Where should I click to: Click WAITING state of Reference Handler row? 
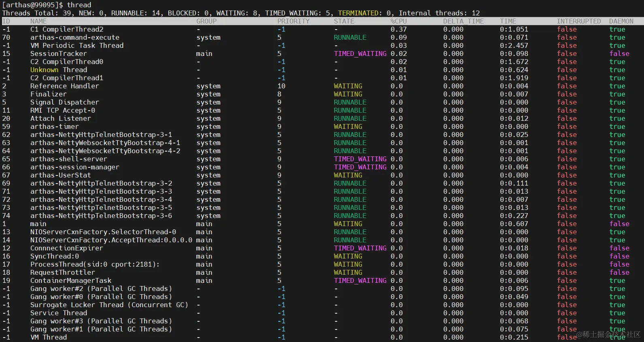(x=348, y=86)
